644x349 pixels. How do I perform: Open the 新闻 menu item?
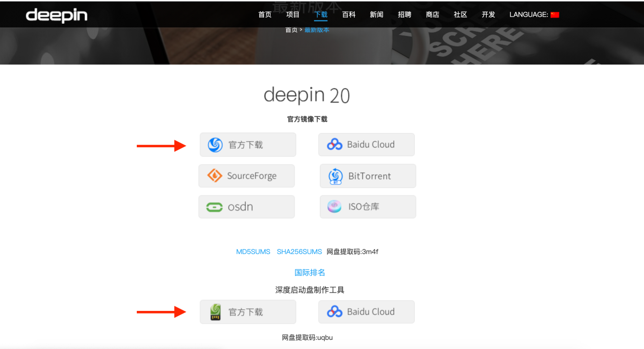(x=377, y=14)
